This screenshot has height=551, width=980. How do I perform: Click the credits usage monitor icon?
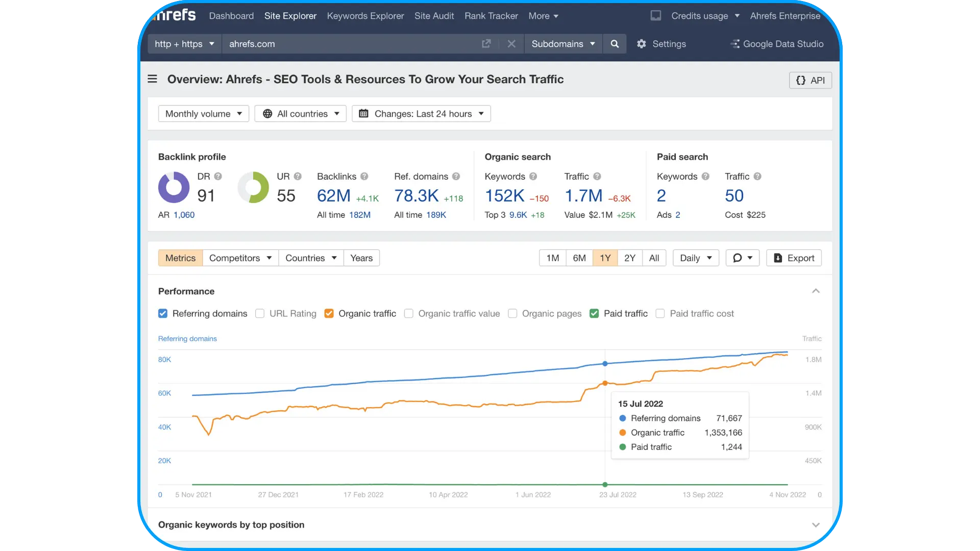click(656, 16)
